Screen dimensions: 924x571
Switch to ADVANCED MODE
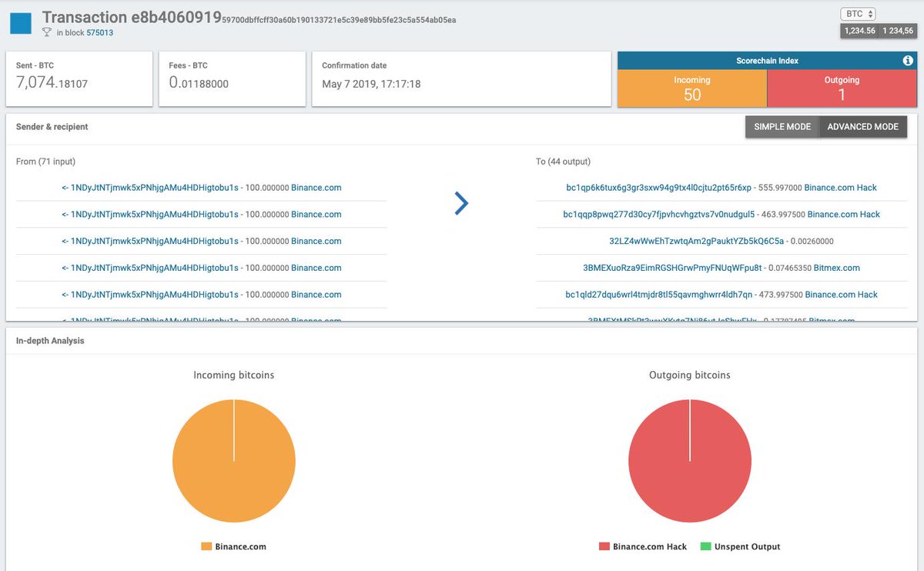point(863,127)
